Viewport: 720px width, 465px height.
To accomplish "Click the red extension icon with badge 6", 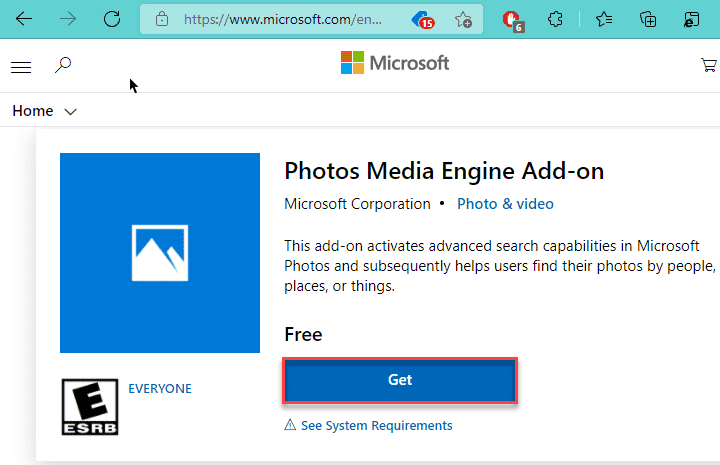I will [513, 19].
